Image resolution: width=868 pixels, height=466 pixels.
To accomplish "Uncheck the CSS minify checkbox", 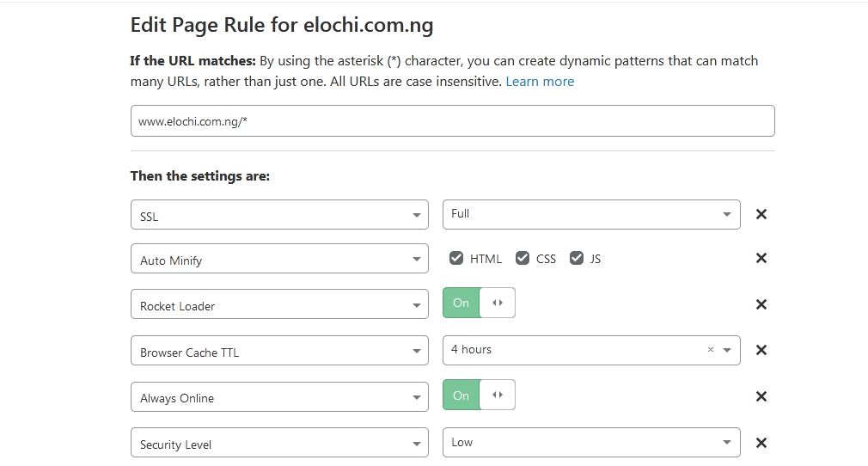I will (x=523, y=258).
